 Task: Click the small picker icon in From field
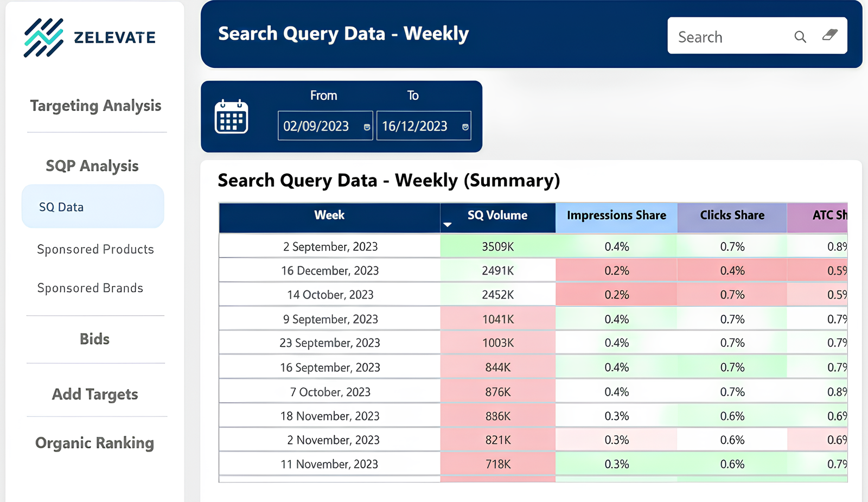click(x=367, y=126)
